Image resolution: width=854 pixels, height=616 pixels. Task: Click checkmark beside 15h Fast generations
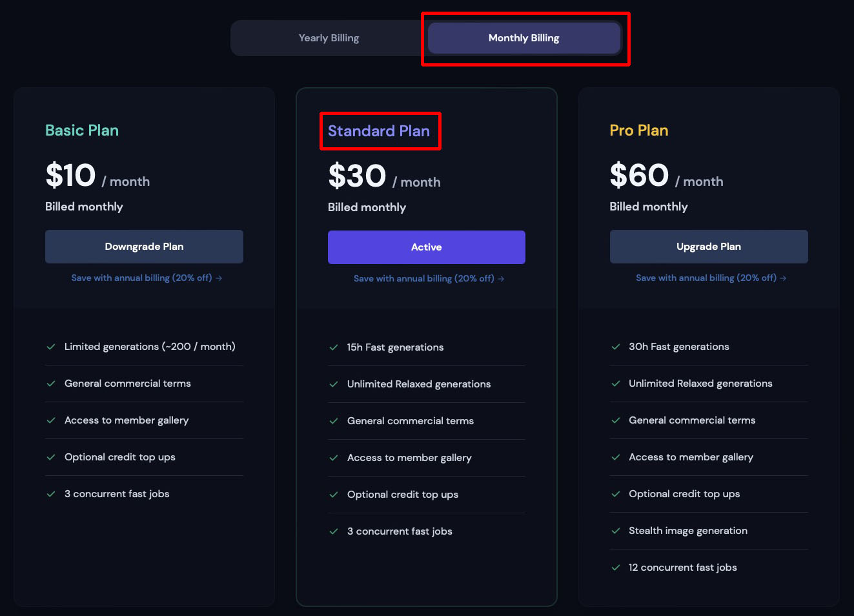[x=334, y=347]
